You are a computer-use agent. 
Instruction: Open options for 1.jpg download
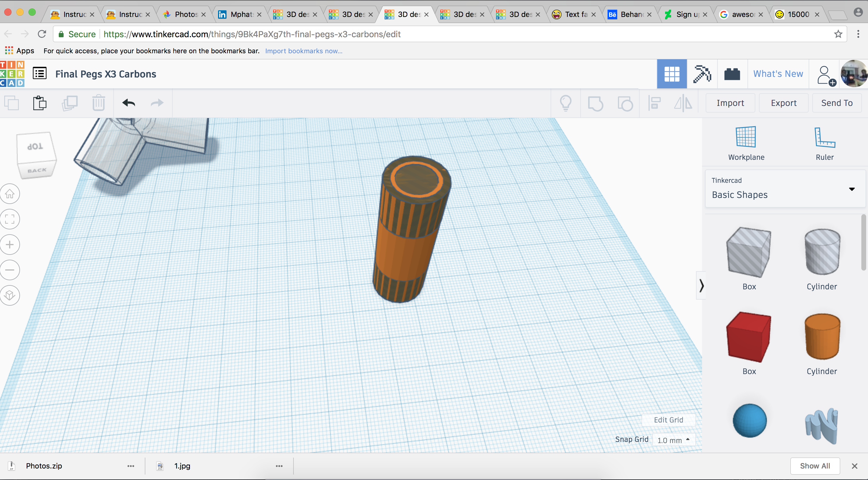coord(279,466)
